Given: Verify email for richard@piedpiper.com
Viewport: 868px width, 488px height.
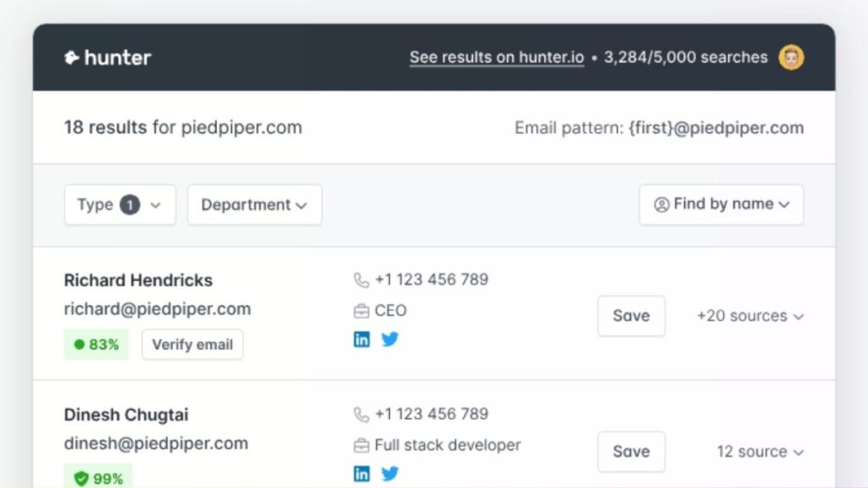Looking at the screenshot, I should click(192, 344).
